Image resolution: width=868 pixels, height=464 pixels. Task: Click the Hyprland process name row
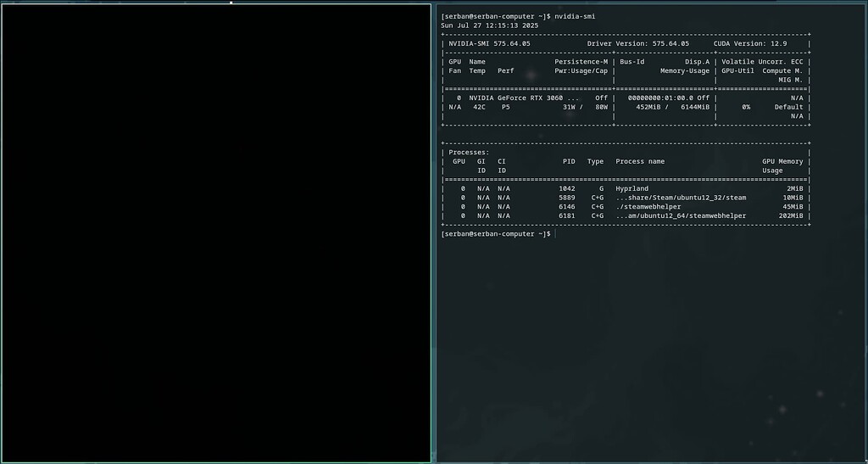click(x=632, y=188)
